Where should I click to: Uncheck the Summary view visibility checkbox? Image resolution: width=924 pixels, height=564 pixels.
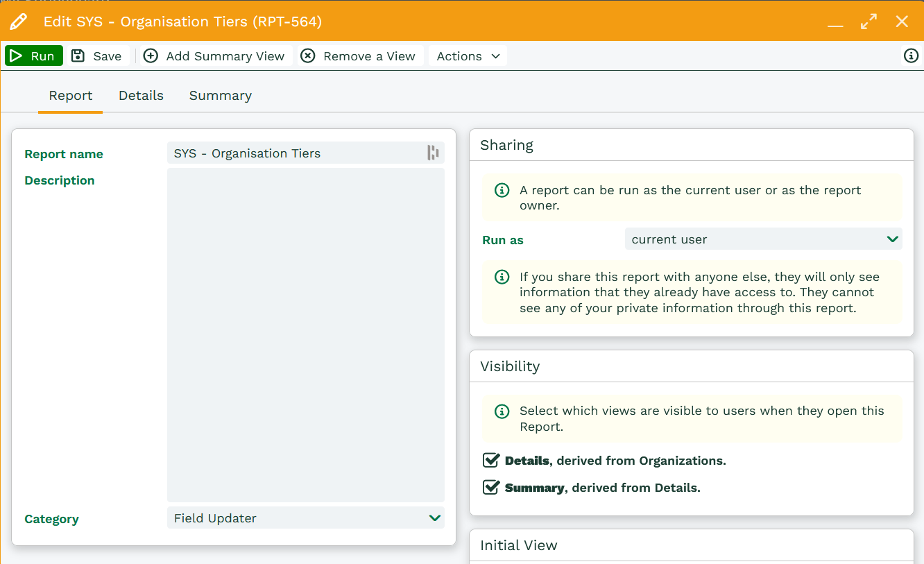[491, 487]
